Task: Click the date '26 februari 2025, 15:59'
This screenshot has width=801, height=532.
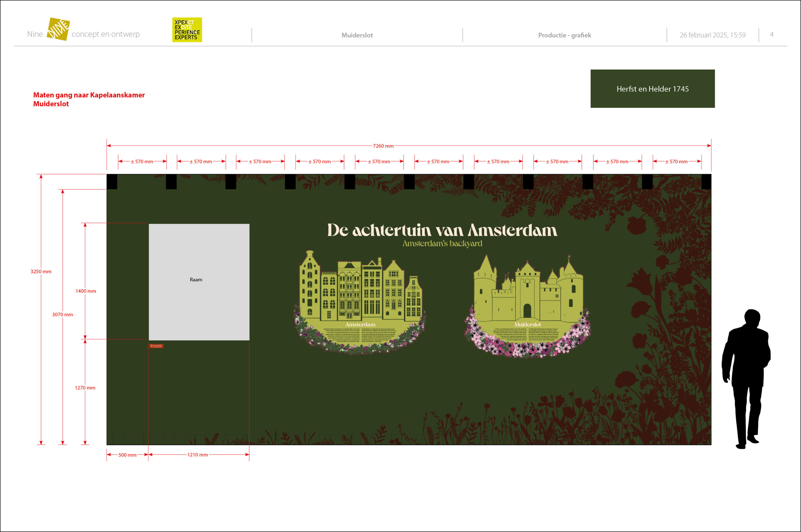Action: [712, 35]
